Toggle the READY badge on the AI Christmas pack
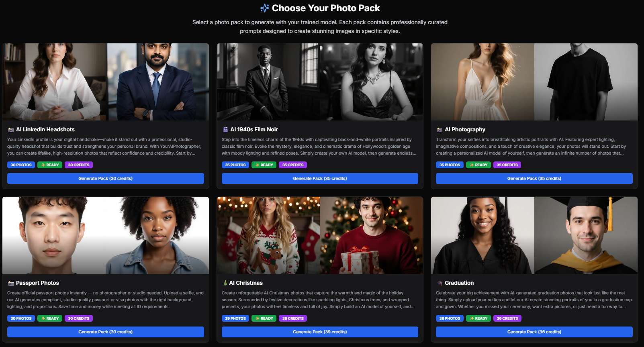The width and height of the screenshot is (644, 347). pos(264,318)
